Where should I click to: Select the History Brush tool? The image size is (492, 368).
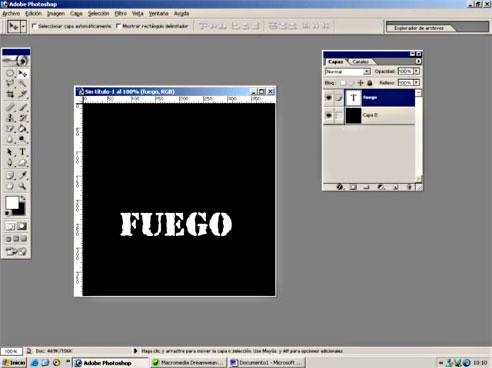(22, 118)
